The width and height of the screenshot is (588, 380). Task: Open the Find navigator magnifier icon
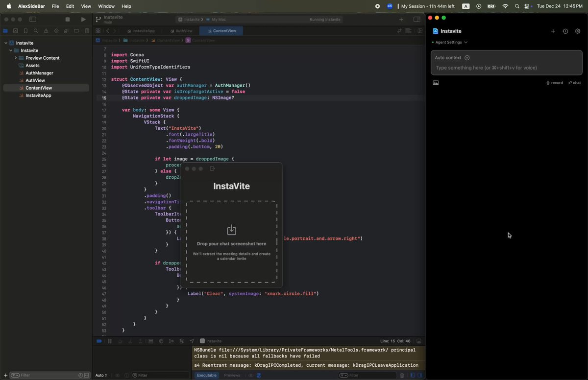36,31
